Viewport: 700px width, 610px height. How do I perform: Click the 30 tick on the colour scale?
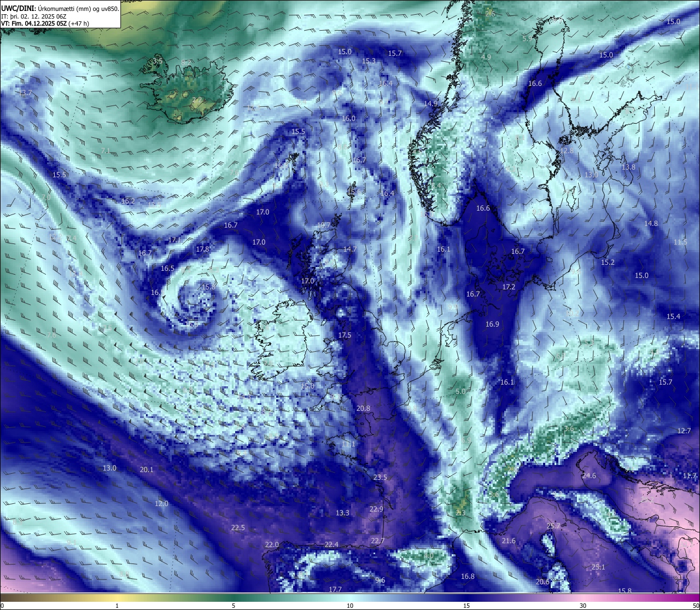point(583,606)
